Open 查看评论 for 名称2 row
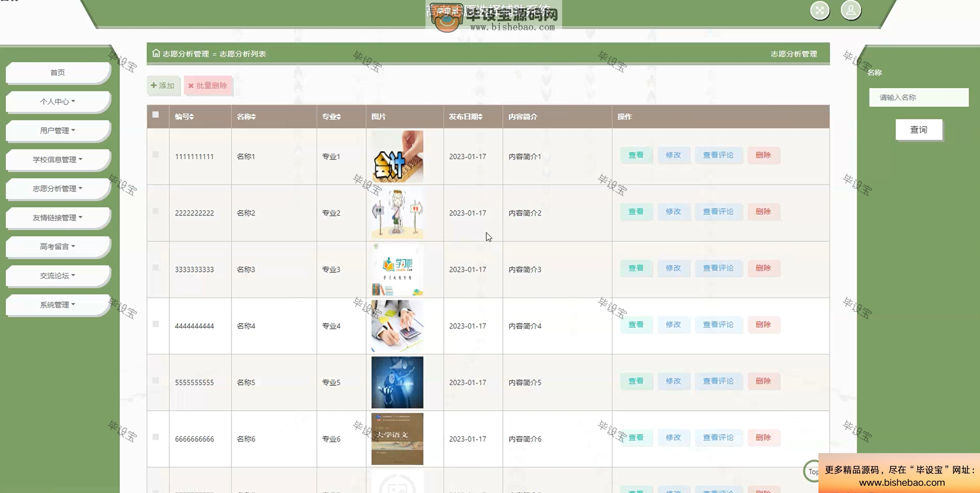 tap(718, 211)
